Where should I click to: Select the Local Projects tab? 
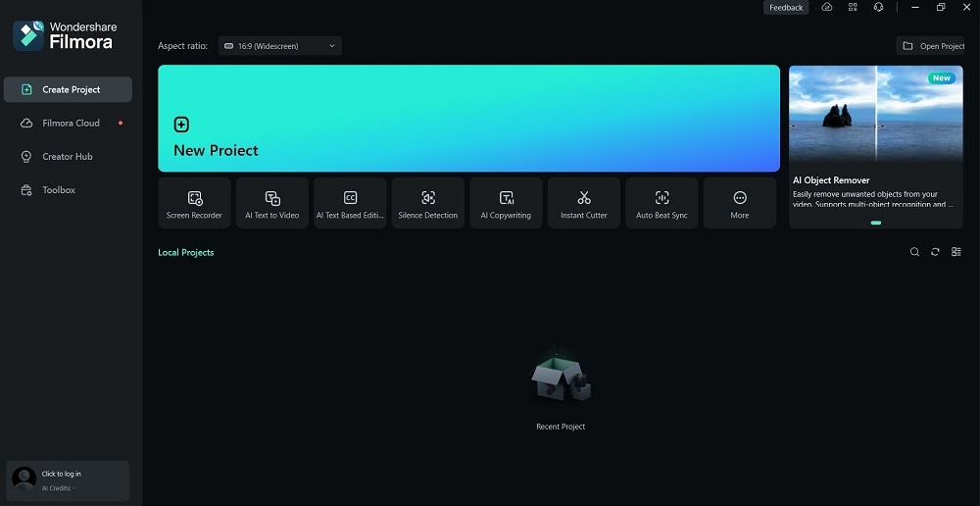(185, 253)
